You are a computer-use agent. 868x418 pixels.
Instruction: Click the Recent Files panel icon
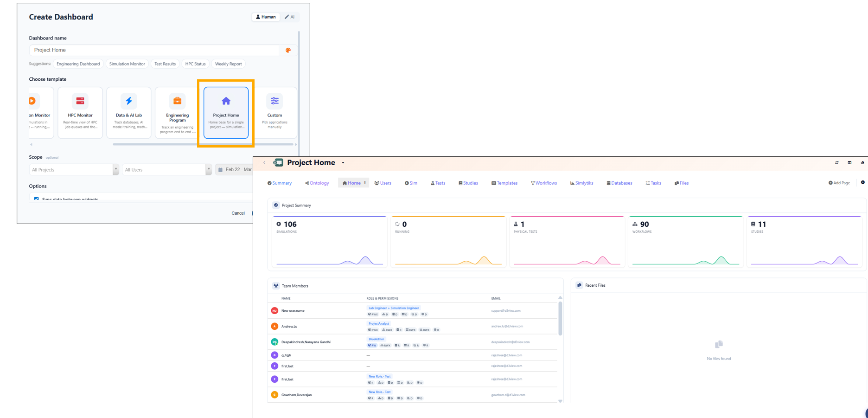click(x=579, y=285)
